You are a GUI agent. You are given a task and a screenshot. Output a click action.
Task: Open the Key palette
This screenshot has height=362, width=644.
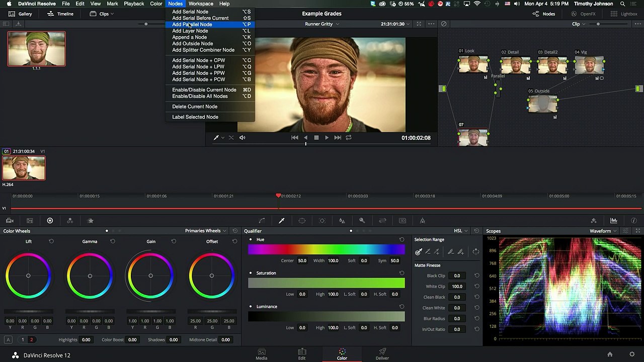point(362,221)
